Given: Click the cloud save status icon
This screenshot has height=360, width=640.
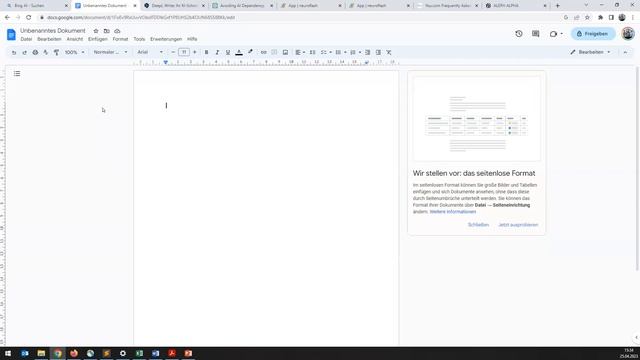Looking at the screenshot, I should (117, 31).
